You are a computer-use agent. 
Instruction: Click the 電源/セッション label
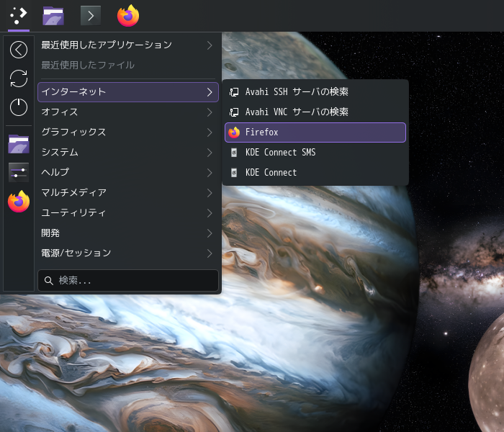point(76,253)
